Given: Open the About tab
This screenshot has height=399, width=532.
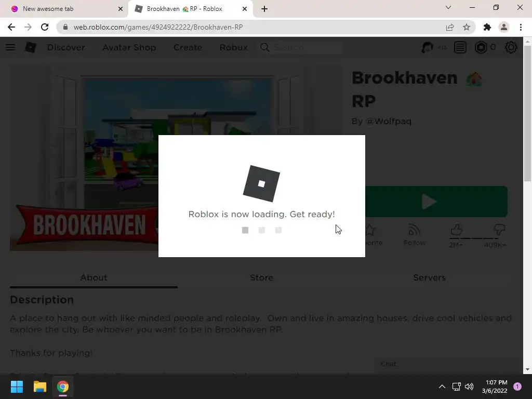Looking at the screenshot, I should tap(94, 278).
